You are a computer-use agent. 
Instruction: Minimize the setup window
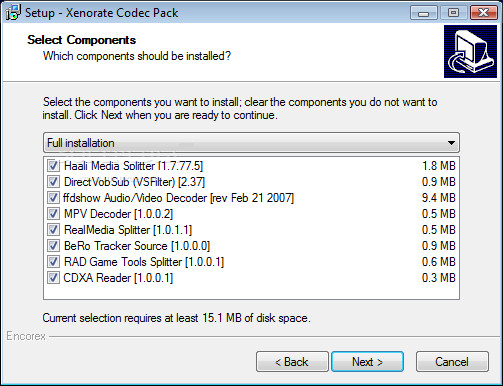(424, 13)
